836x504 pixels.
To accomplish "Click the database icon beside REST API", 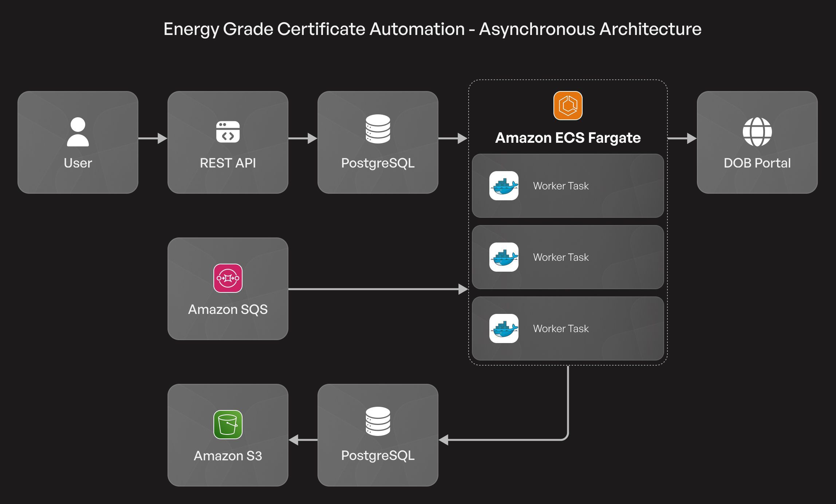I will coord(378,129).
